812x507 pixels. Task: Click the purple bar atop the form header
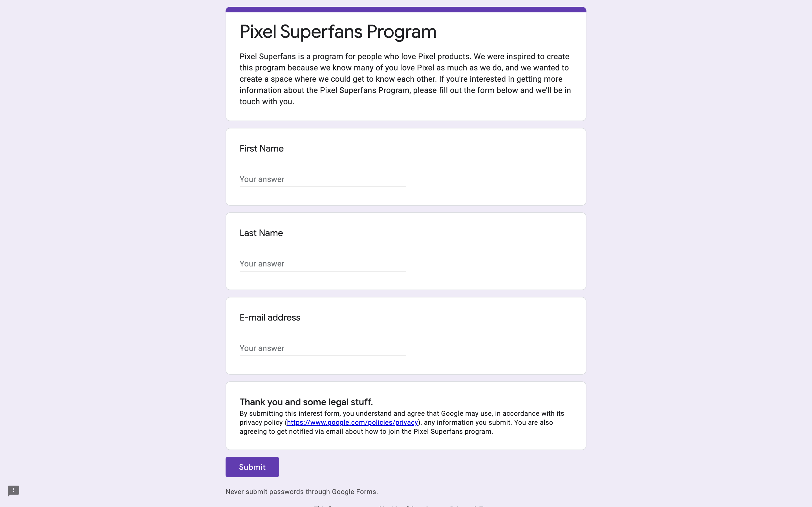coord(405,9)
